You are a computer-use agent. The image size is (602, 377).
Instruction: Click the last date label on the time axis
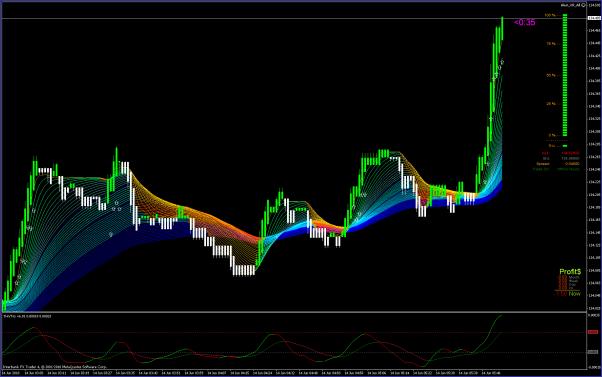(x=490, y=373)
